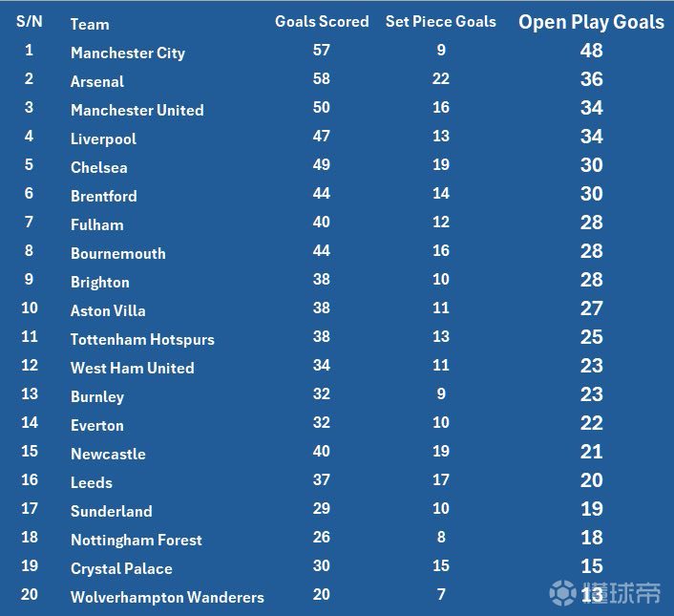Select the "Team" column header
This screenshot has width=674, height=616.
click(x=90, y=24)
